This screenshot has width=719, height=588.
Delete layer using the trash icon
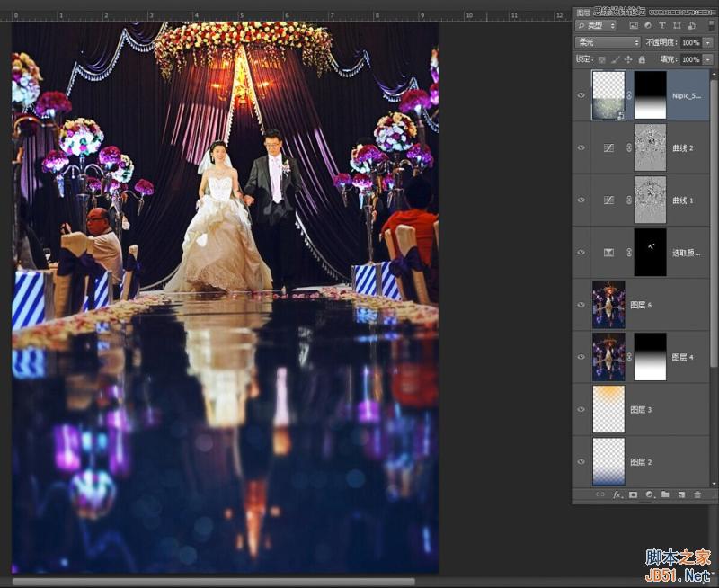698,494
